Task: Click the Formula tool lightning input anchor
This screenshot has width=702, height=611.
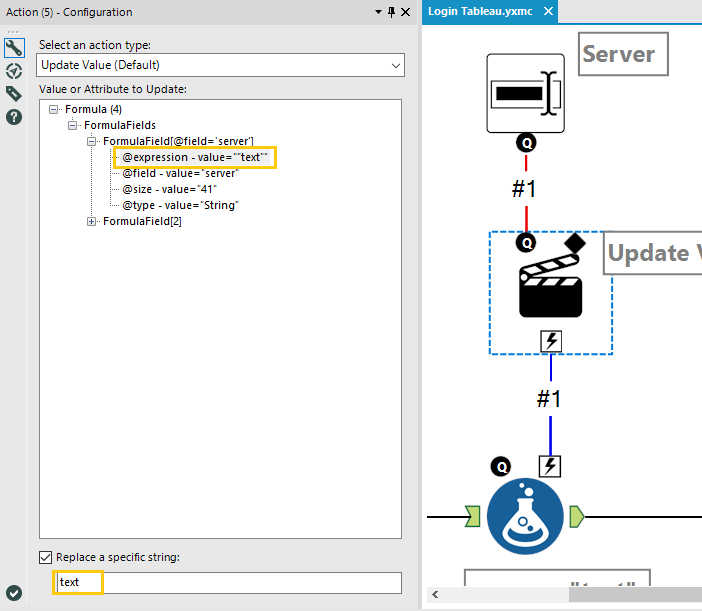Action: [550, 467]
